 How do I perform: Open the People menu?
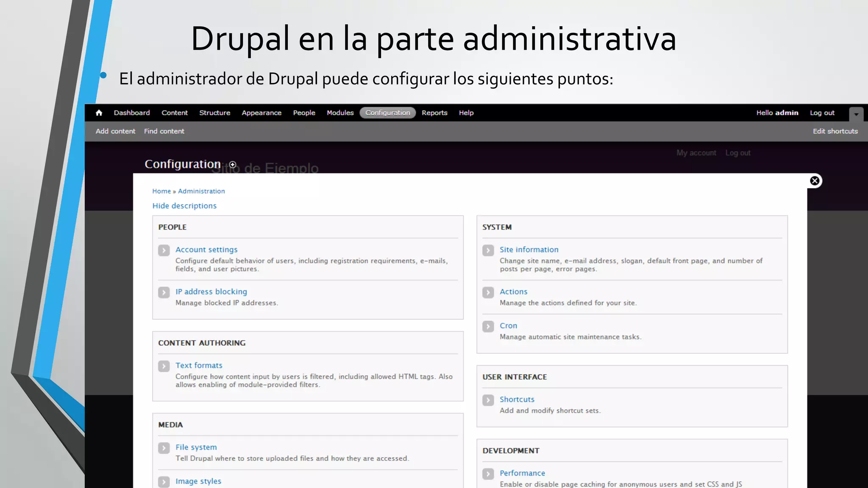click(x=304, y=113)
